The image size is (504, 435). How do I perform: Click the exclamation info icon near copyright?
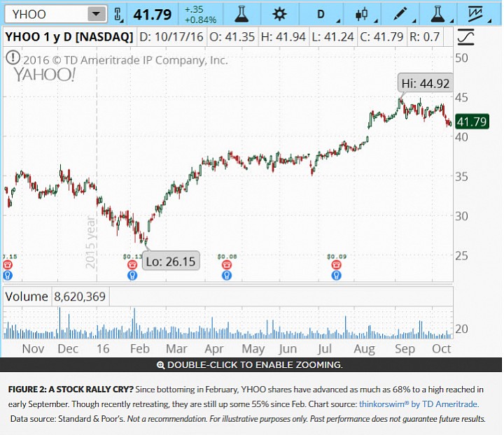coord(13,57)
